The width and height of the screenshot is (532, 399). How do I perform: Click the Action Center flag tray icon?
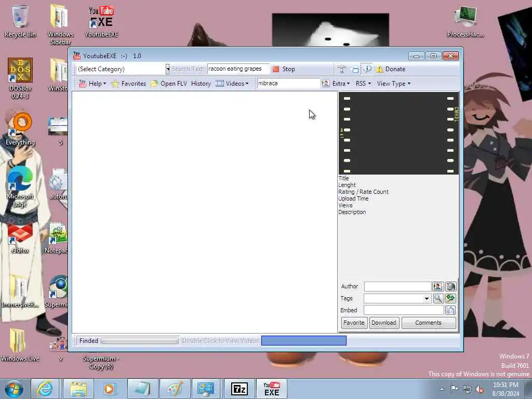(x=454, y=389)
